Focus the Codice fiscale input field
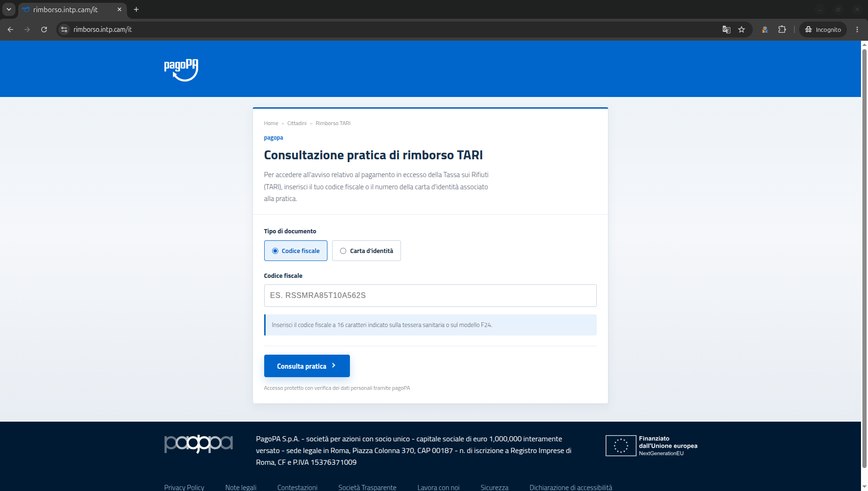868x491 pixels. [430, 296]
